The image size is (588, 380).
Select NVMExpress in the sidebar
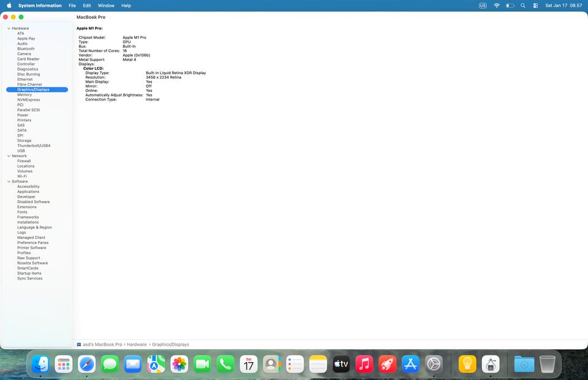pos(29,100)
